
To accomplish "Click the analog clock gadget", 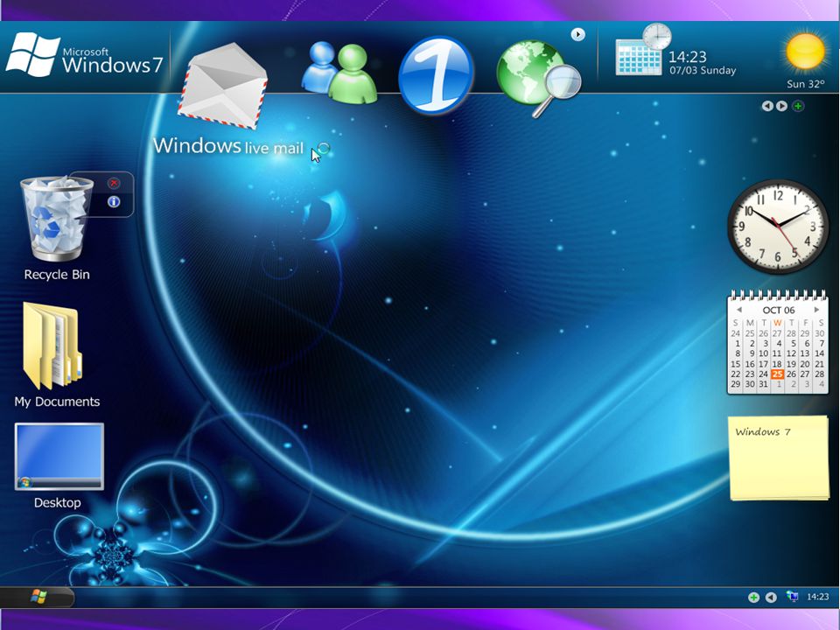I will [778, 227].
